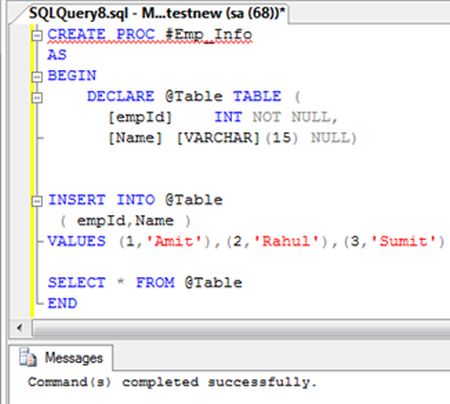Viewport: 450px width, 404px height.
Task: Click the AS keyword
Action: pos(57,55)
